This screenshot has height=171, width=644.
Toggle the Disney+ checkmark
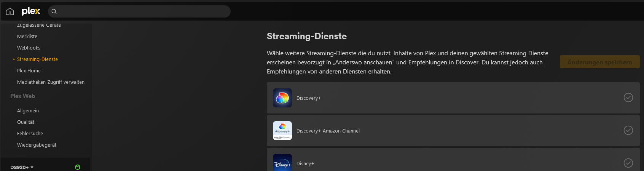click(x=628, y=163)
